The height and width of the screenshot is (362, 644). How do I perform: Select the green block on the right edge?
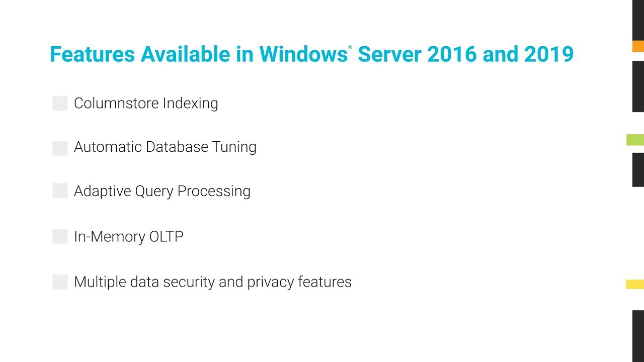click(635, 140)
